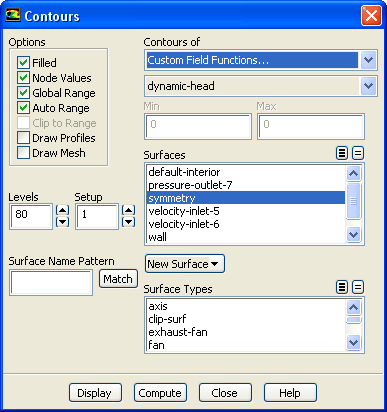Screen dimensions: 387x412
Task: Deselect all entries in Surface Types
Action: (x=358, y=287)
